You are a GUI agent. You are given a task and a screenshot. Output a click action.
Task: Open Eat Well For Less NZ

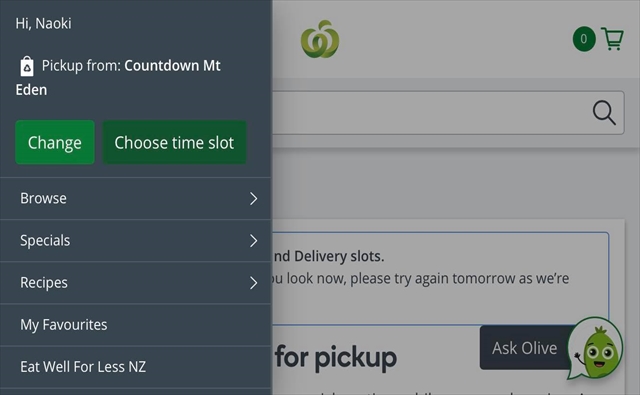pyautogui.click(x=136, y=367)
